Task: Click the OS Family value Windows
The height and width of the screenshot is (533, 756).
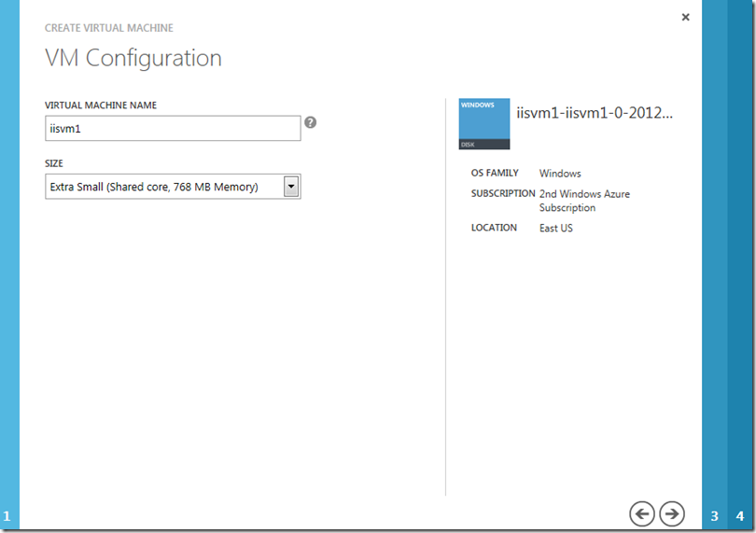Action: 560,174
